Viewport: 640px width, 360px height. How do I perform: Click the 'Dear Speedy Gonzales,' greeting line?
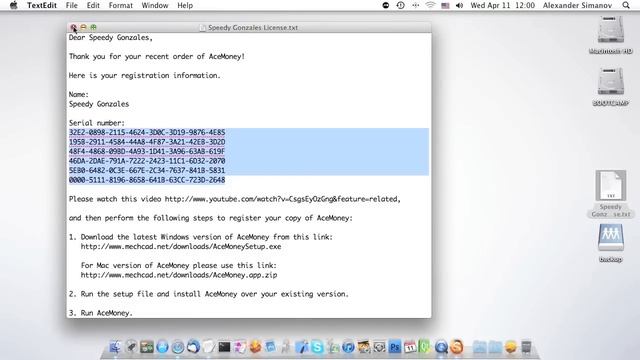[x=111, y=38]
